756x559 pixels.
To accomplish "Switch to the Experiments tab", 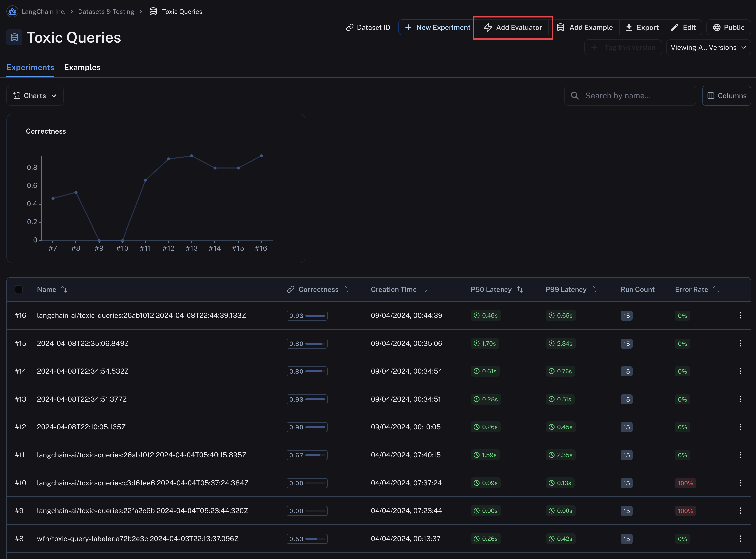I will pyautogui.click(x=30, y=67).
